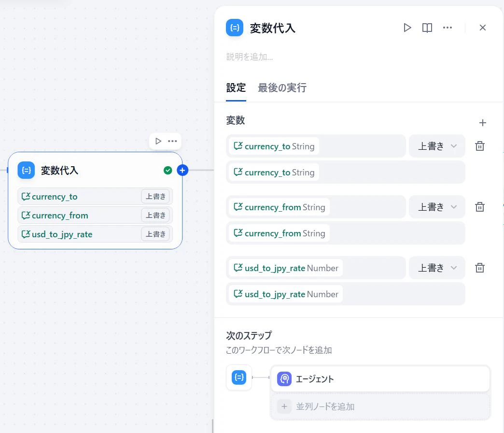The height and width of the screenshot is (433, 504).
Task: Open the split view layout icon
Action: (x=427, y=28)
